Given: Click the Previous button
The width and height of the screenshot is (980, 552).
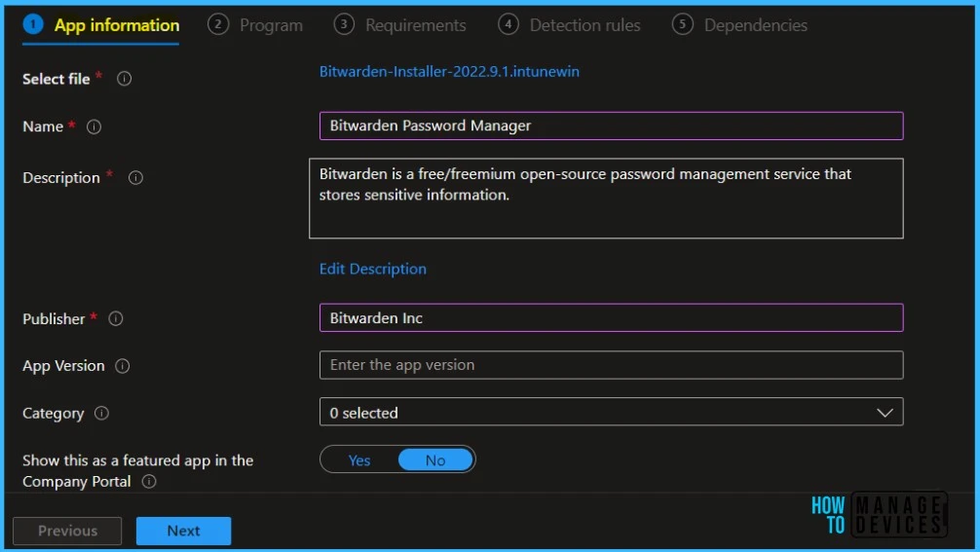Looking at the screenshot, I should coord(67,531).
